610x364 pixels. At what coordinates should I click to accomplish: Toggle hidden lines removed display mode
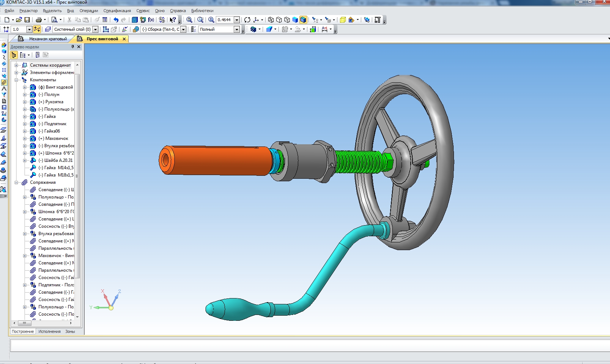click(x=279, y=20)
